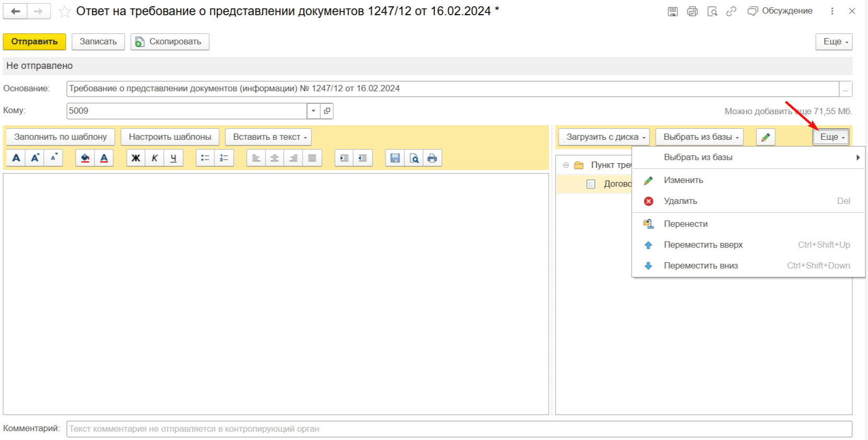Click the printer icon in title bar

[692, 11]
